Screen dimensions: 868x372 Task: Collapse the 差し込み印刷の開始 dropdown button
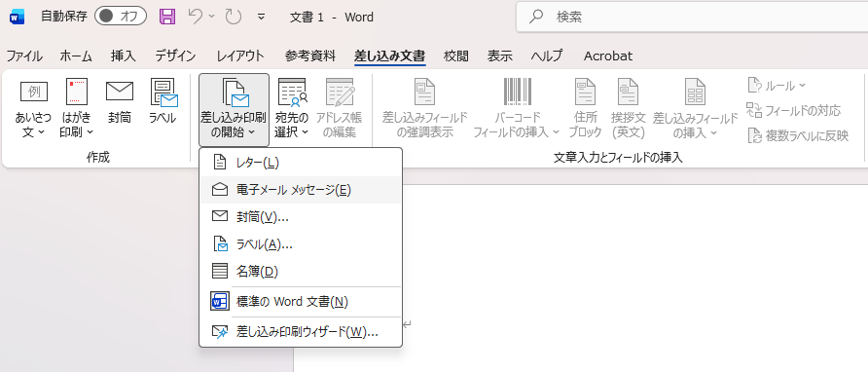[234, 110]
